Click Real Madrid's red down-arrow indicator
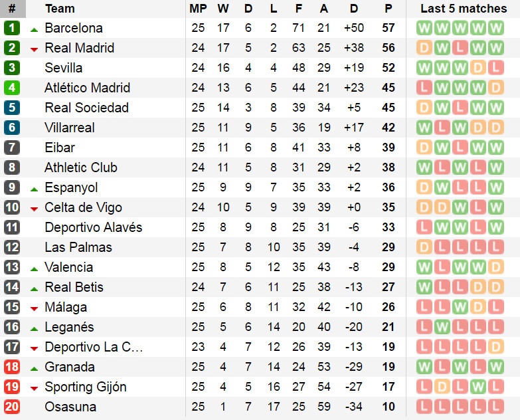This screenshot has height=420, width=520. pyautogui.click(x=34, y=49)
